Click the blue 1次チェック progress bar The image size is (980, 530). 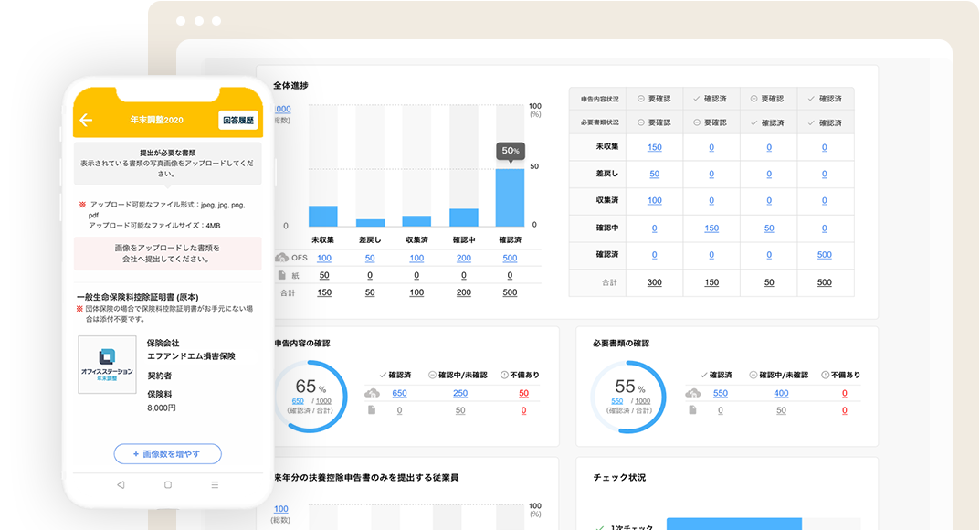tap(733, 524)
